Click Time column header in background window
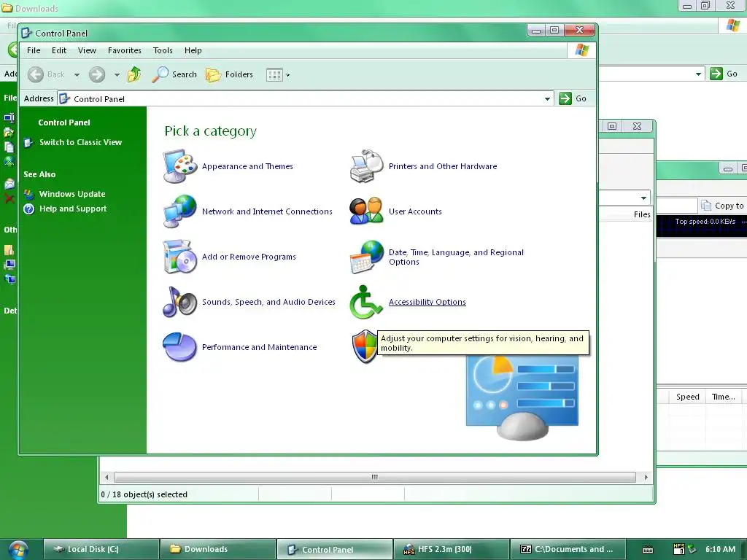Screen dimensions: 747x560 coord(723,397)
